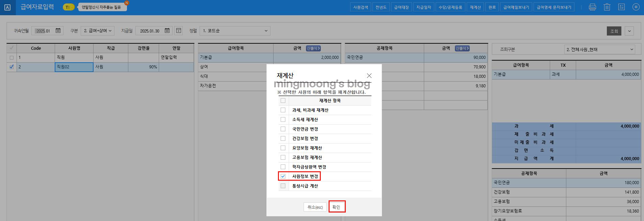Open the 급여대장 toolbar button
The height and width of the screenshot is (221, 644).
401,7
